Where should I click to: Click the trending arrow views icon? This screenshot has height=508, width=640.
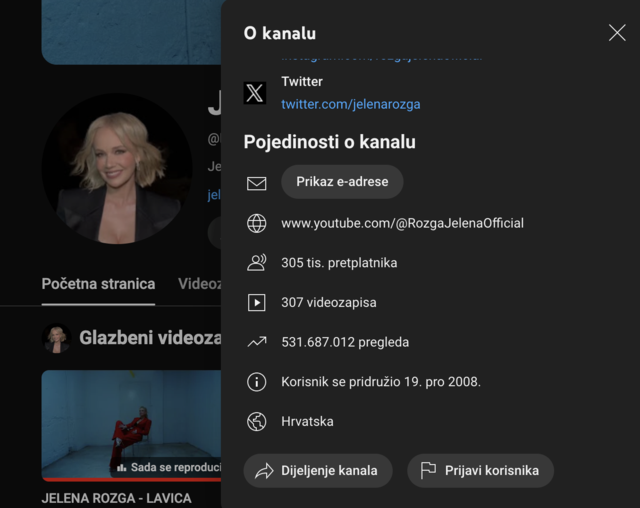(x=256, y=342)
